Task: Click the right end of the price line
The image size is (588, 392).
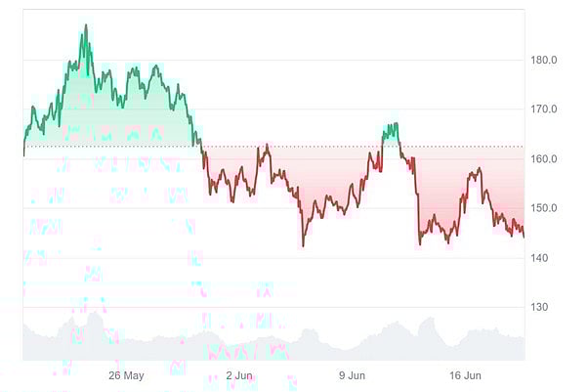Action: click(x=524, y=236)
